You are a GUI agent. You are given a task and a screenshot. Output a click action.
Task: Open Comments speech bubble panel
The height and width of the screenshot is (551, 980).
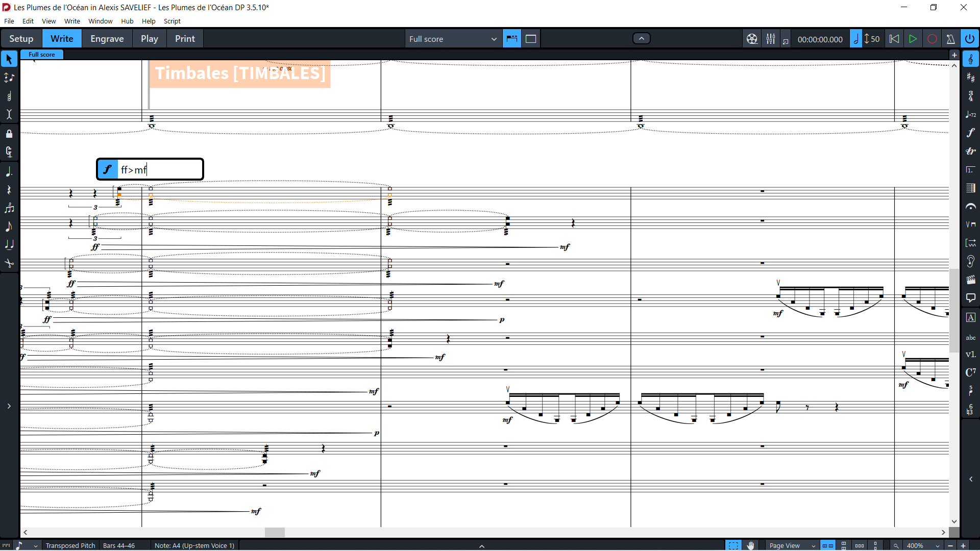pyautogui.click(x=971, y=298)
